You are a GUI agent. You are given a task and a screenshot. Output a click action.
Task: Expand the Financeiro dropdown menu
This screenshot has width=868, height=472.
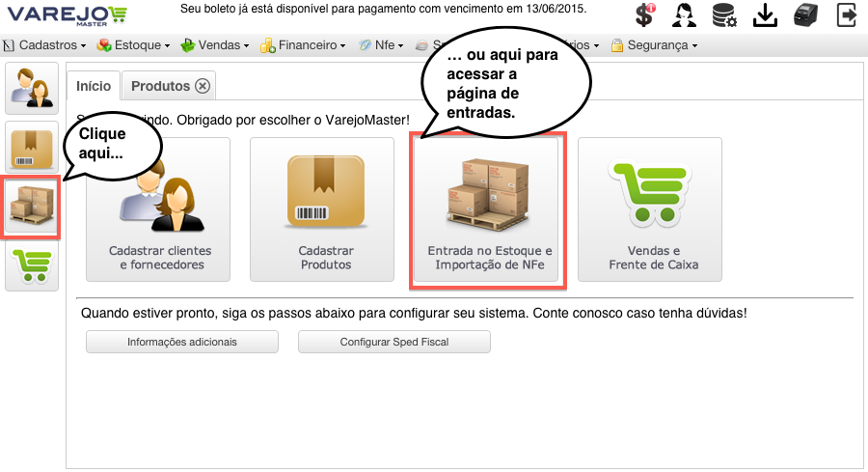[x=304, y=45]
